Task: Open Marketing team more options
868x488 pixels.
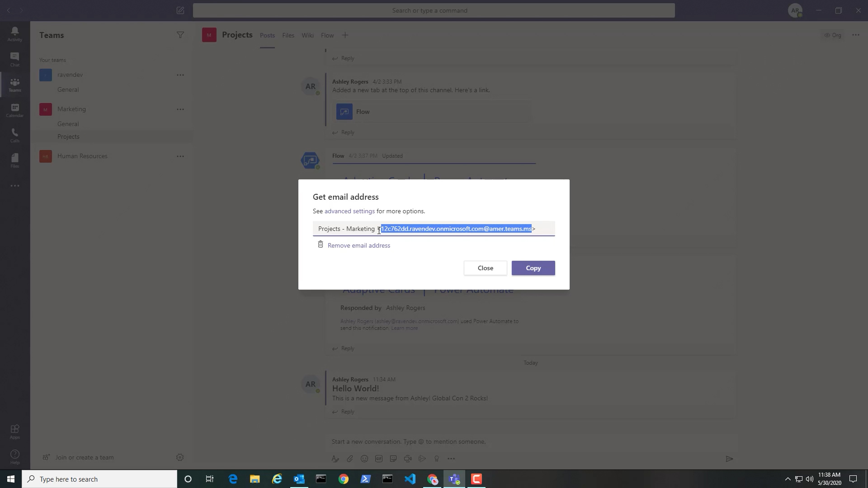Action: (x=180, y=109)
